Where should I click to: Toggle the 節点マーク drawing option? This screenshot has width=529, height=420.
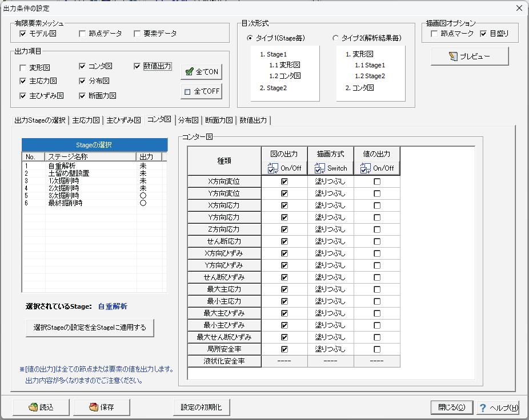(434, 34)
